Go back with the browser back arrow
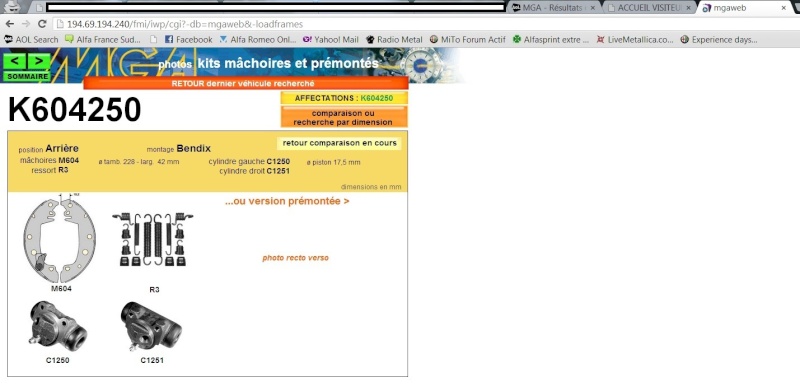 coord(9,24)
